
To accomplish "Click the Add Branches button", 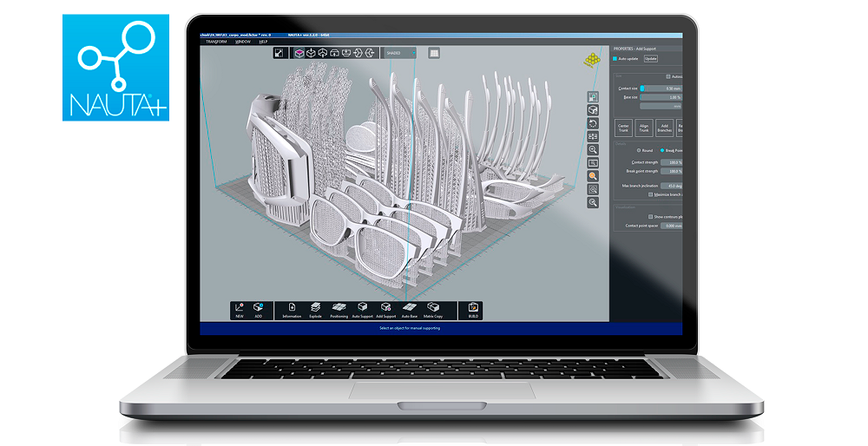I will point(664,128).
